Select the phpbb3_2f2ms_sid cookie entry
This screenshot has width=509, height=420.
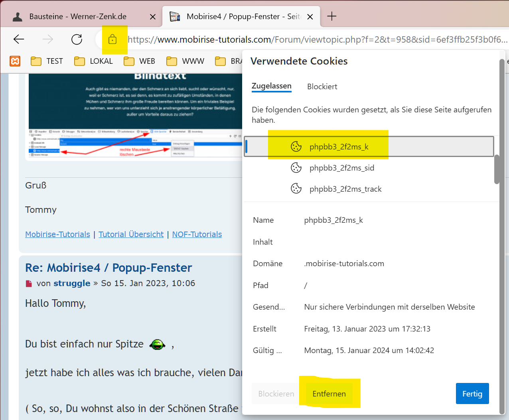click(x=341, y=168)
